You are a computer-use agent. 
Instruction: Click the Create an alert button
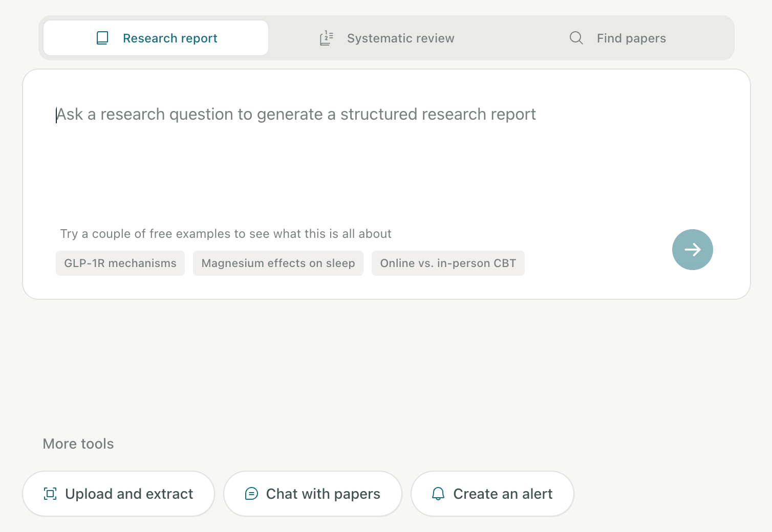click(x=492, y=494)
